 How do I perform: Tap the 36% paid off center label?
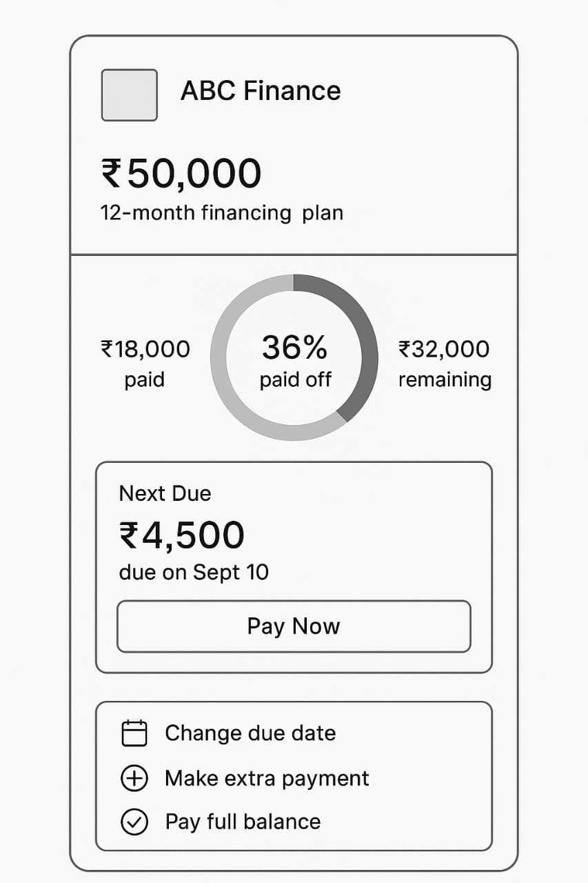tap(294, 360)
